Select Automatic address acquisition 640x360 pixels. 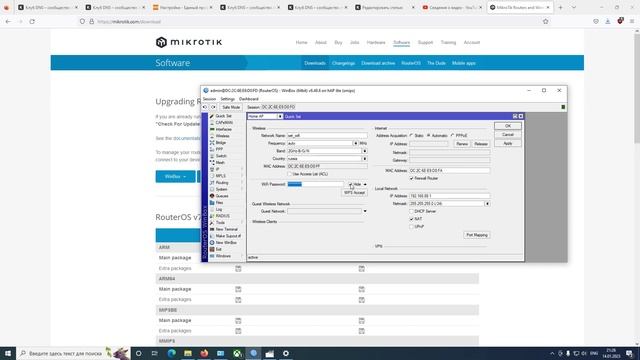429,135
